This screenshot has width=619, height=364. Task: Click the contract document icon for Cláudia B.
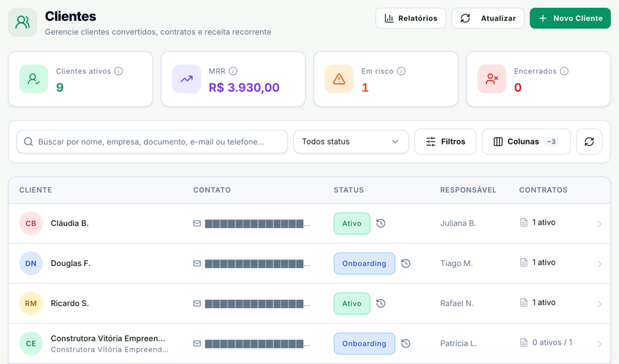click(x=524, y=223)
